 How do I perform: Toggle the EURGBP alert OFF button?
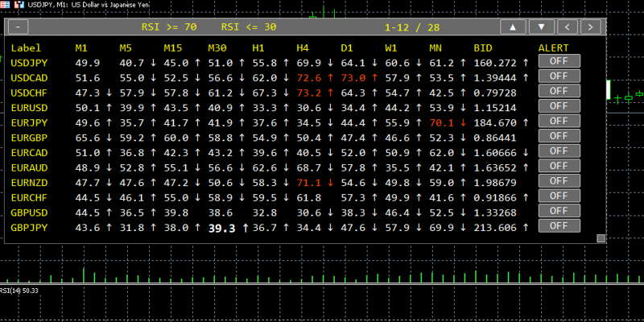[x=559, y=136]
